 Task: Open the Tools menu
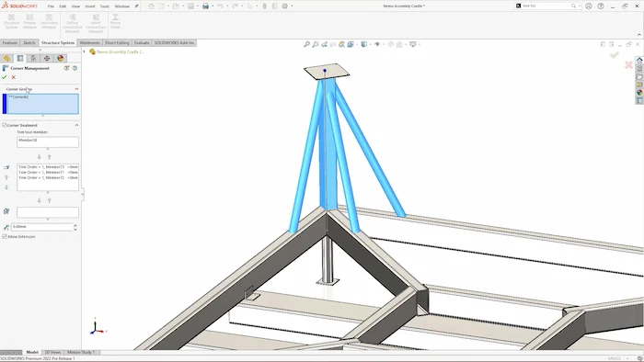(105, 6)
